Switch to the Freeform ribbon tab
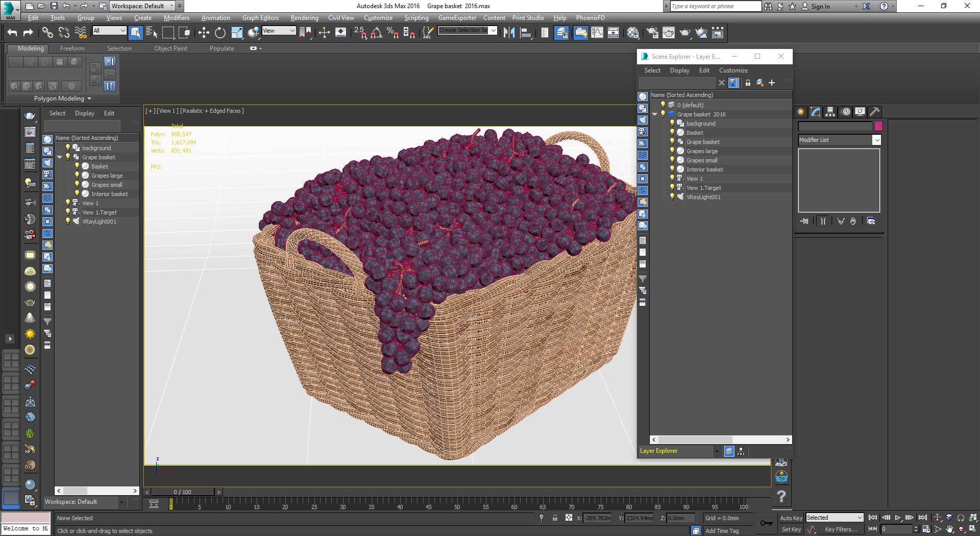 click(x=72, y=48)
